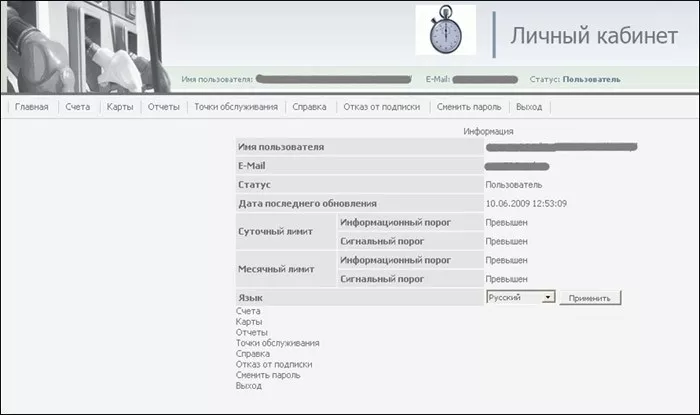Click Информационный порог under Суточный лимит
This screenshot has height=415, width=700.
click(395, 222)
